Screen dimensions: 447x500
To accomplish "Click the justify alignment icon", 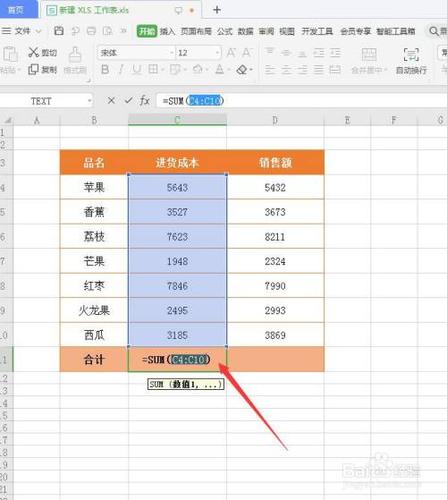I will pyautogui.click(x=319, y=70).
